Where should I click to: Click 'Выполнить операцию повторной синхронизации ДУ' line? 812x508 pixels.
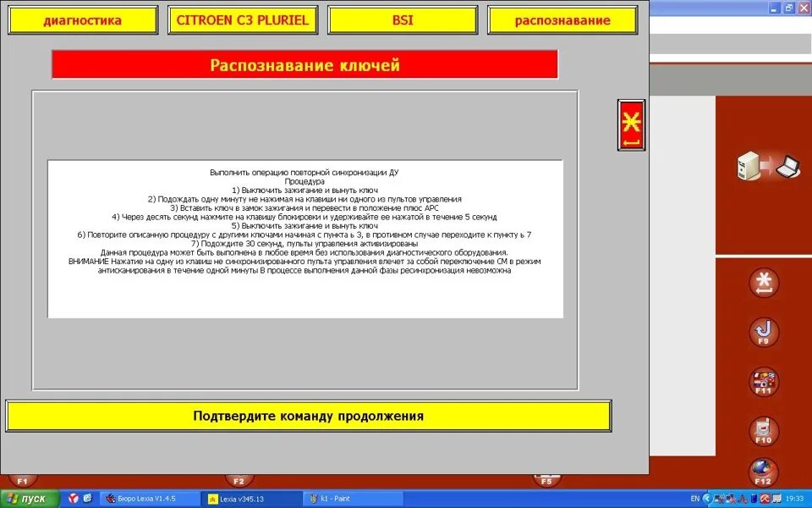pyautogui.click(x=304, y=172)
